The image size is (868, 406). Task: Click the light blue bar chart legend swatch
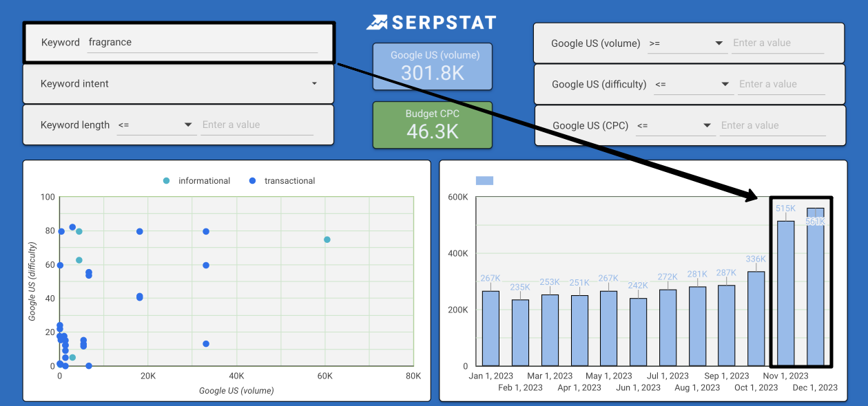tap(484, 181)
